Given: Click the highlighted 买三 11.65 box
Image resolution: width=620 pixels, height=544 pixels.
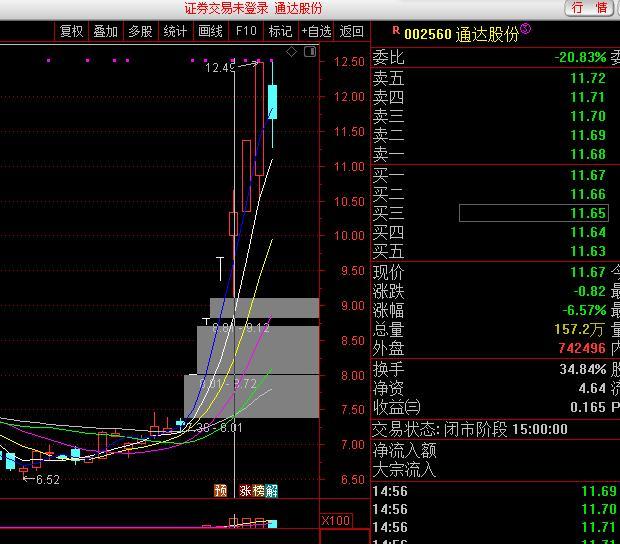Looking at the screenshot, I should coord(534,213).
